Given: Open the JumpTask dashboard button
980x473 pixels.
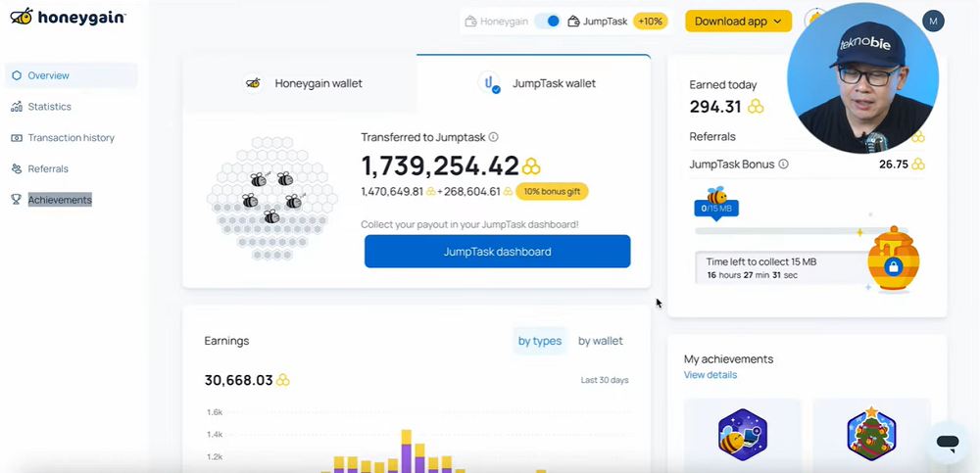Looking at the screenshot, I should (498, 252).
